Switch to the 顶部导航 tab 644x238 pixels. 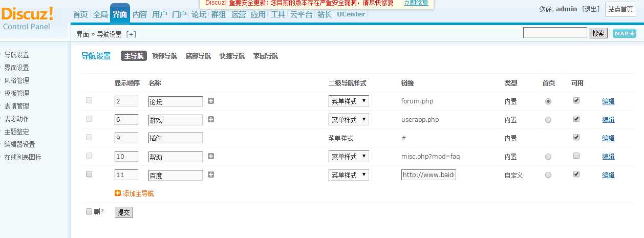pyautogui.click(x=164, y=56)
